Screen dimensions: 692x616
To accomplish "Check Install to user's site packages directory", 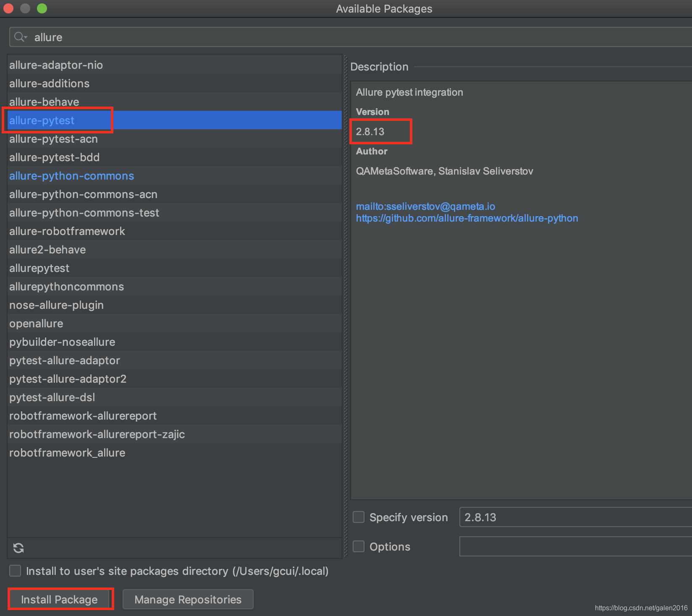I will coord(15,571).
